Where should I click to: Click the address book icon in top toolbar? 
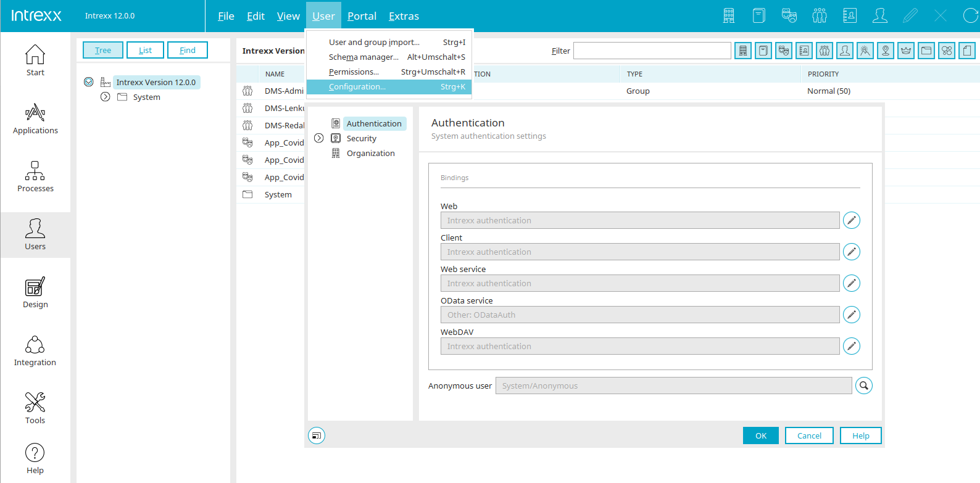(850, 15)
